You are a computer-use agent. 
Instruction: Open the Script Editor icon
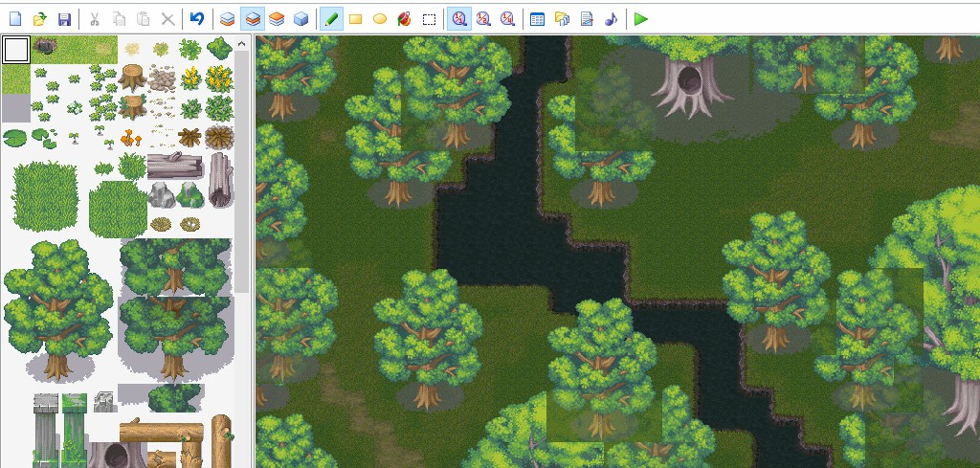(x=587, y=19)
